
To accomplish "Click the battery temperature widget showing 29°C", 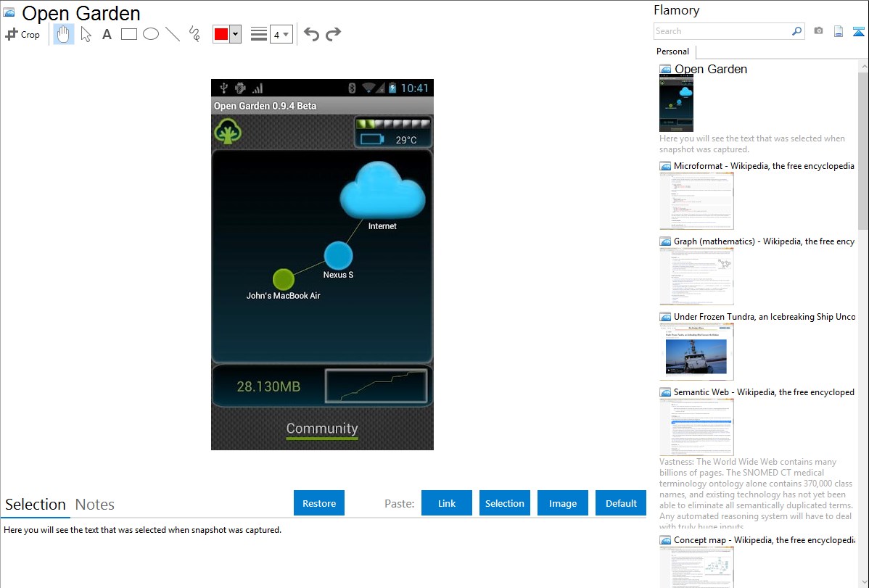I will (x=393, y=133).
